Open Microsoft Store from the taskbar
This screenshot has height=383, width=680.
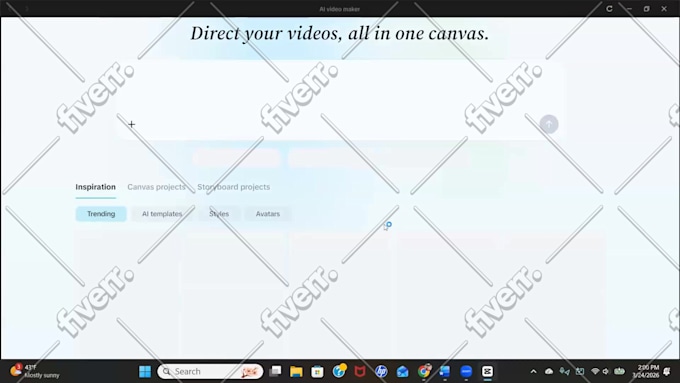click(317, 372)
